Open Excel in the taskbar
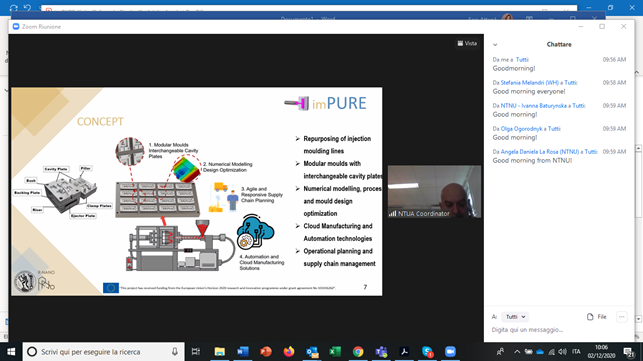The image size is (643, 361). [335, 352]
